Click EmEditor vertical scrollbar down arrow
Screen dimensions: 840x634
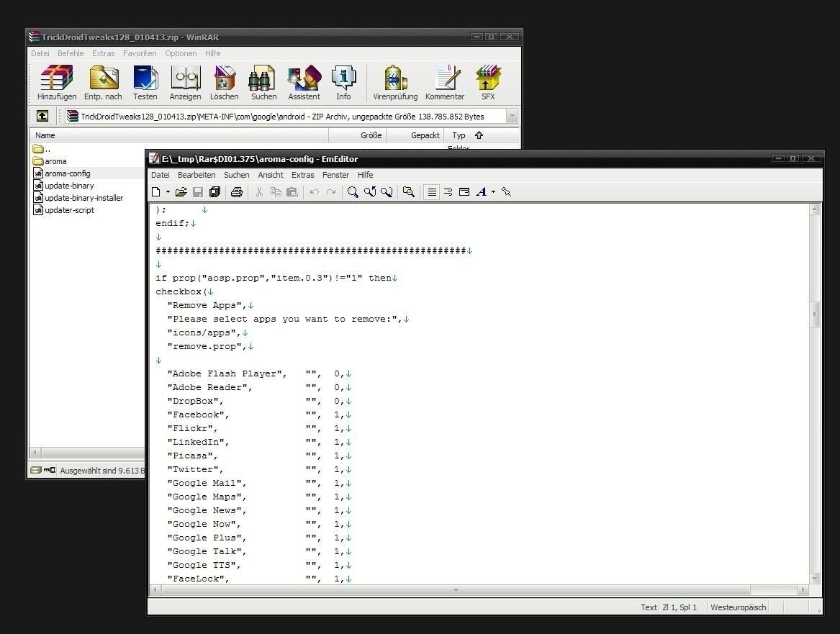coord(815,579)
